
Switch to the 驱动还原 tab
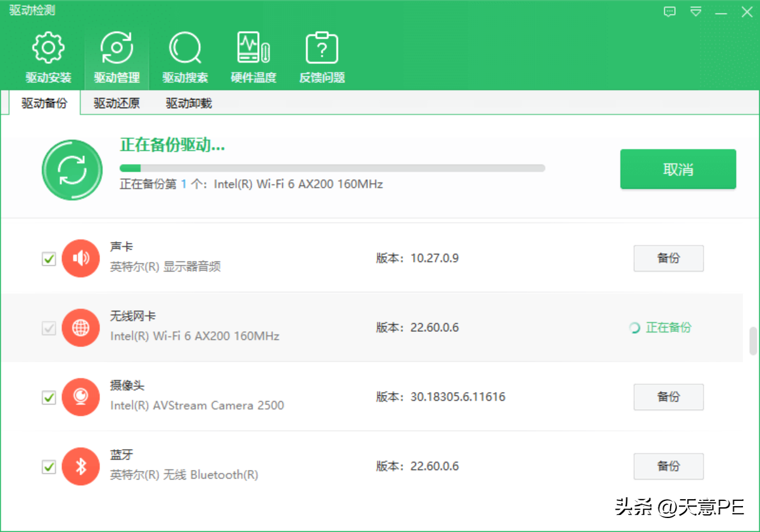[x=117, y=103]
